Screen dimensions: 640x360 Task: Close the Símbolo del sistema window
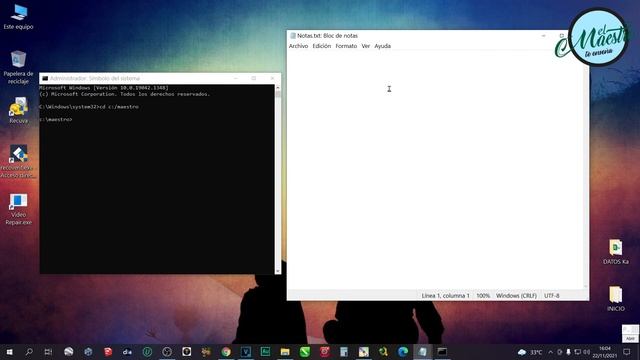click(x=272, y=78)
